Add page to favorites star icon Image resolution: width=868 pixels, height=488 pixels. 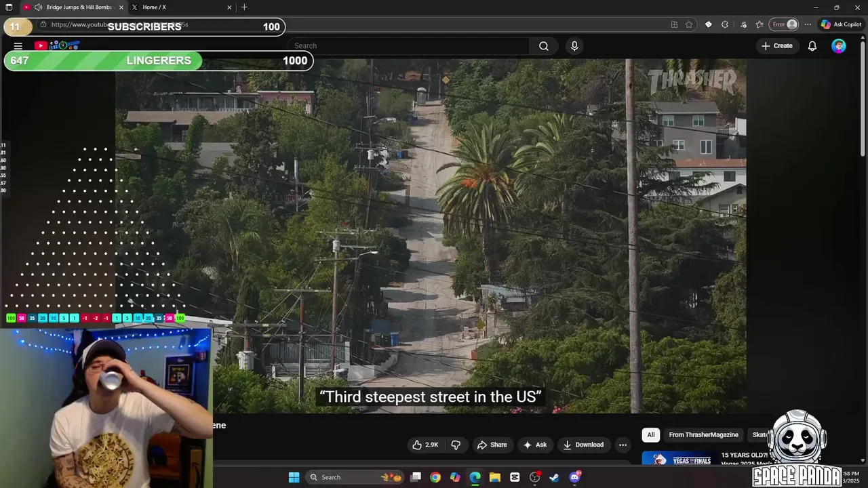tap(689, 24)
